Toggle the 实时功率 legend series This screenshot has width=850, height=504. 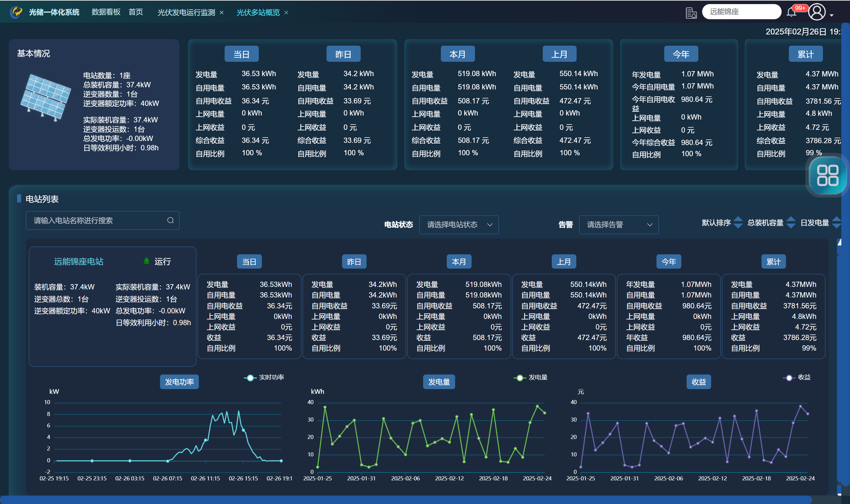[x=264, y=378]
